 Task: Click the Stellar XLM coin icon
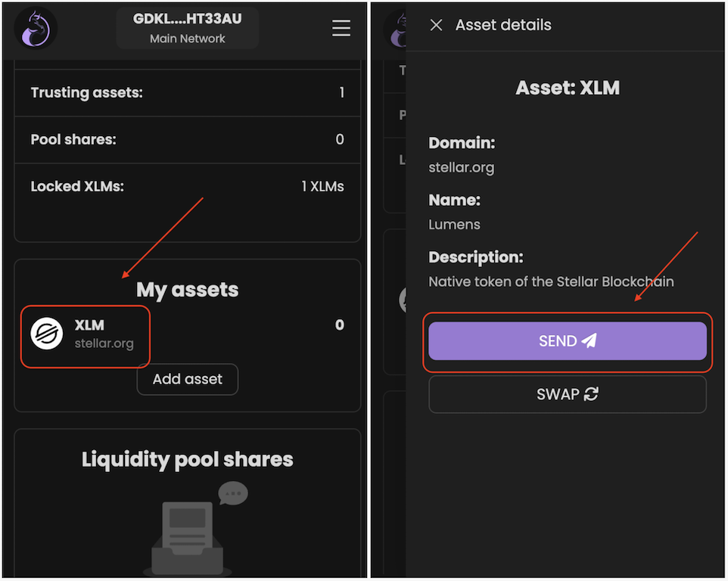tap(47, 334)
